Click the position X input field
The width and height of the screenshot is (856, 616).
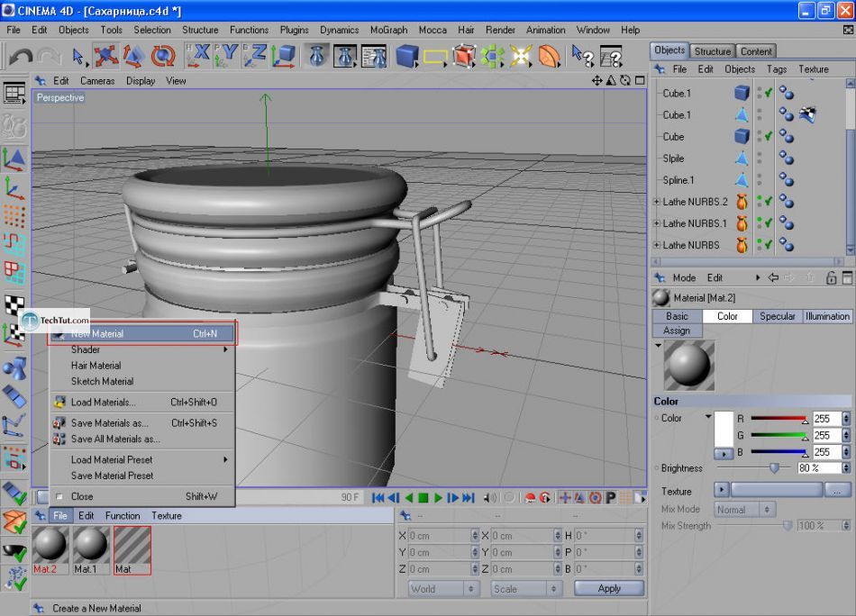(x=442, y=536)
